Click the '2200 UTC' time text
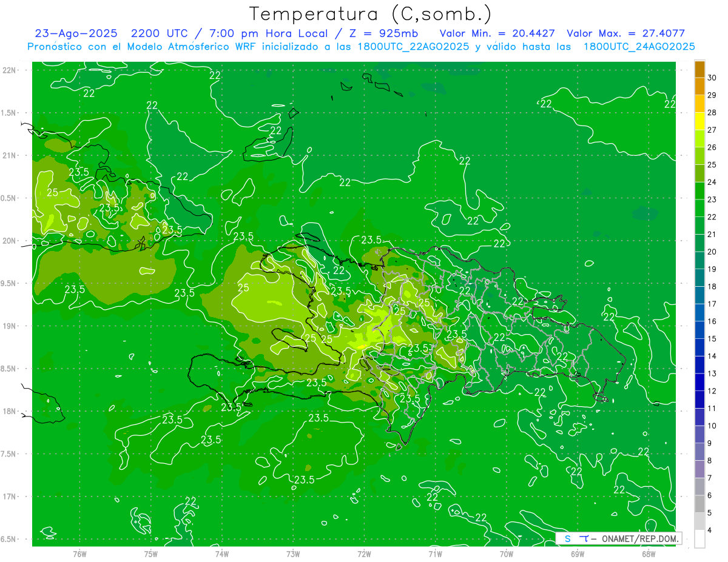The width and height of the screenshot is (728, 562). 160,33
